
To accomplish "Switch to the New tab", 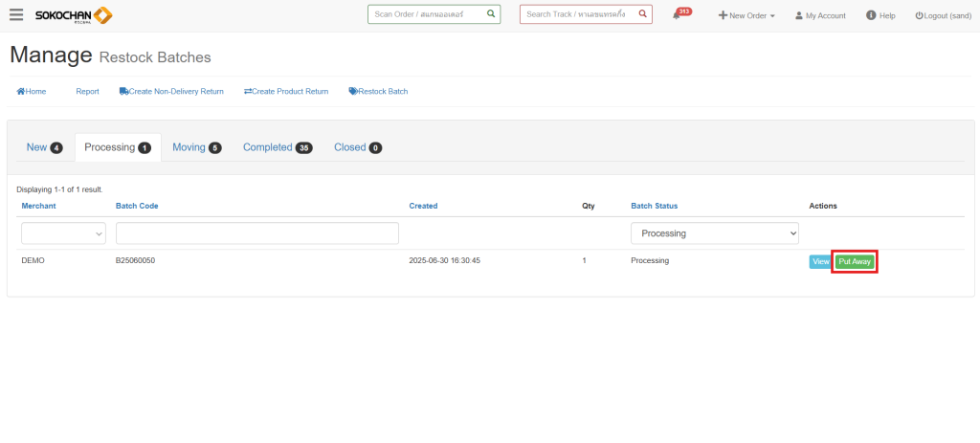I will (44, 147).
